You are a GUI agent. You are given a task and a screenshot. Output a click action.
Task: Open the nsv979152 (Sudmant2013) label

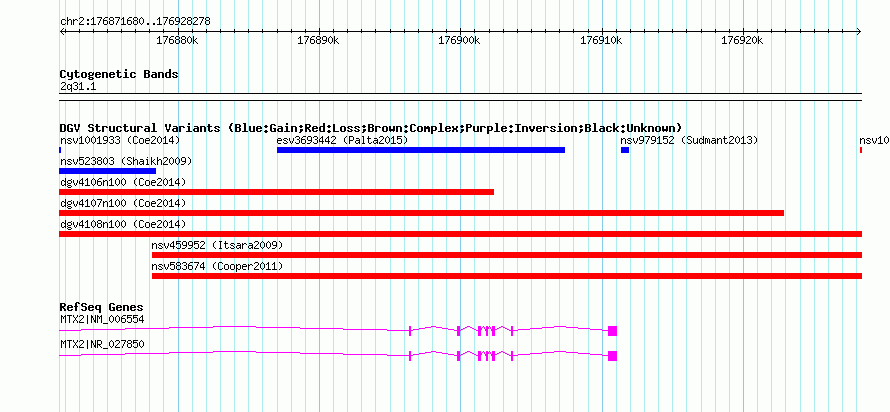689,140
